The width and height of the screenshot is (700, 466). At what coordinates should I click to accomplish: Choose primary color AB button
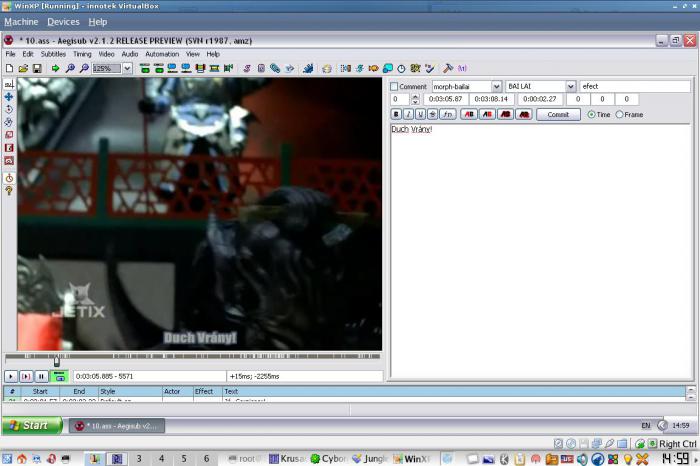[469, 115]
